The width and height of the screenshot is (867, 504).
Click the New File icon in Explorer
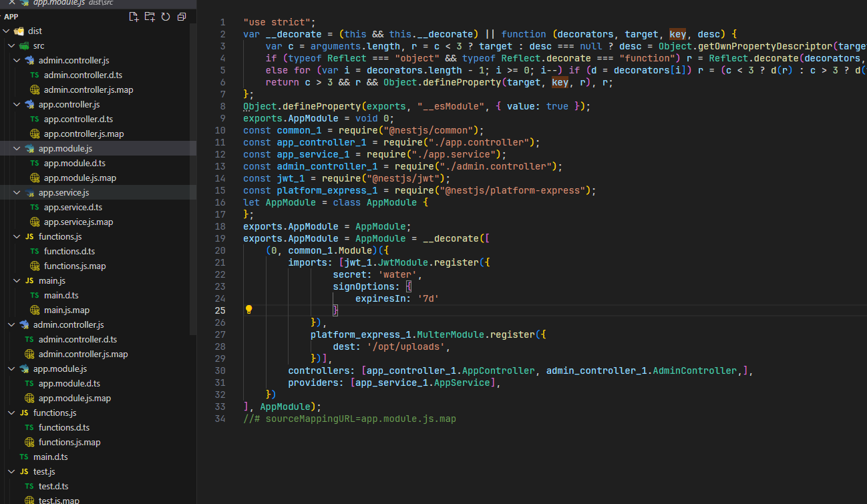point(134,17)
